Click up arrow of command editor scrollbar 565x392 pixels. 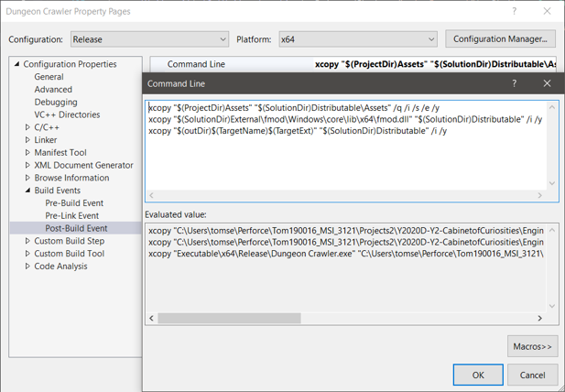point(552,107)
